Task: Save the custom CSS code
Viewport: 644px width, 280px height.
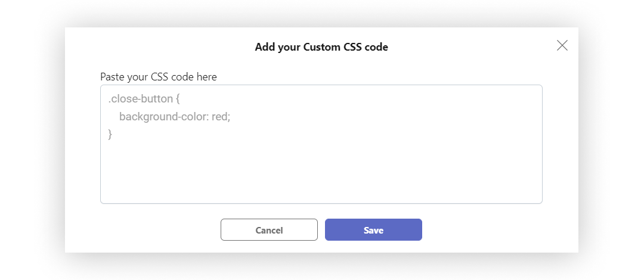Action: pos(373,229)
